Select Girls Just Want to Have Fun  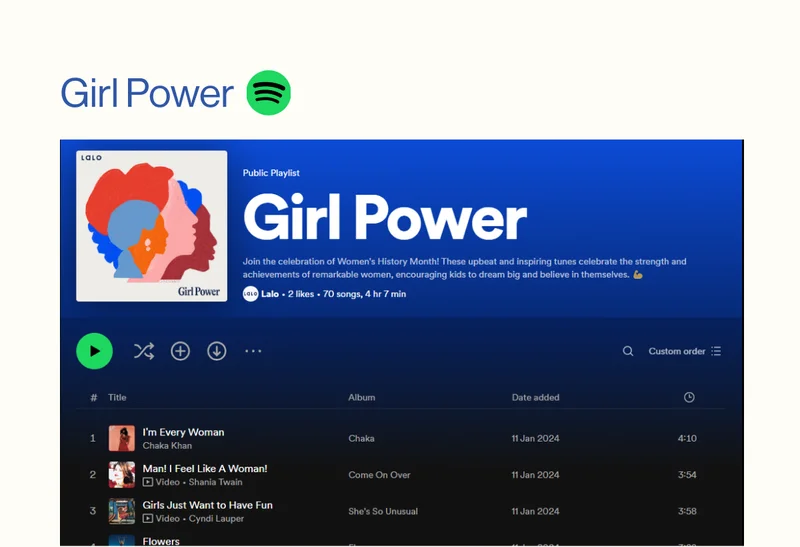click(x=208, y=505)
